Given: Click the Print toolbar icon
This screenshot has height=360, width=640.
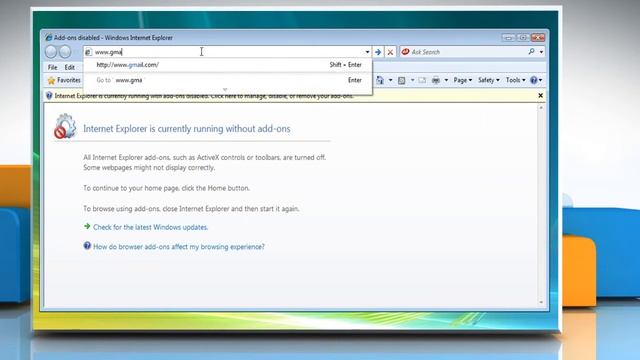Looking at the screenshot, I should (436, 80).
